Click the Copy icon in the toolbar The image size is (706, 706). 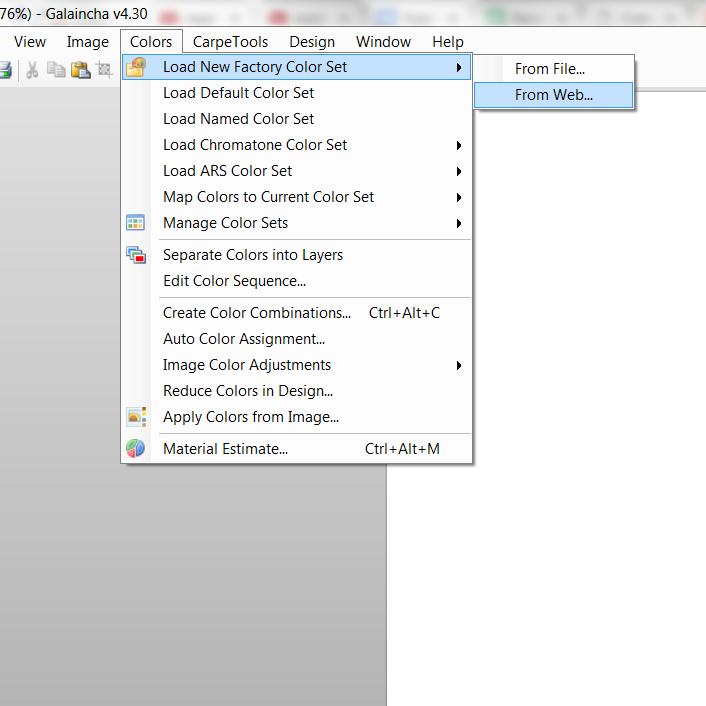pos(56,70)
